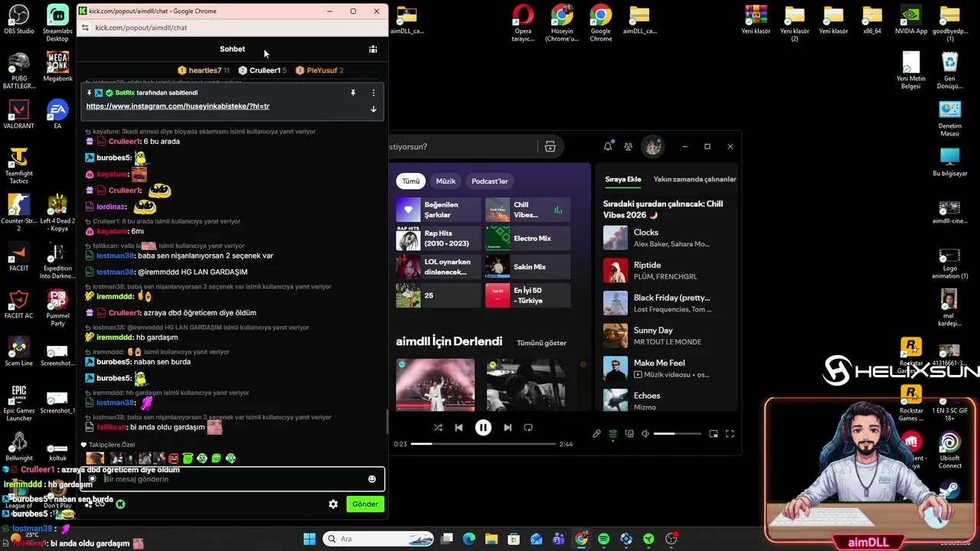Click Tümünü göster link
This screenshot has width=980, height=551.
[x=541, y=343]
